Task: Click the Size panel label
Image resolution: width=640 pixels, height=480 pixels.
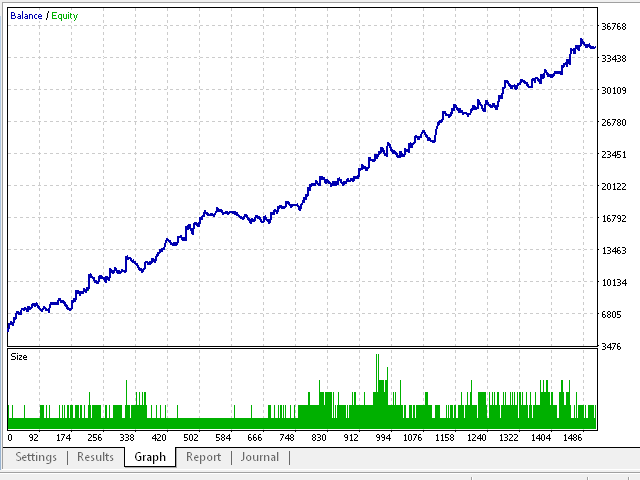Action: tap(19, 357)
